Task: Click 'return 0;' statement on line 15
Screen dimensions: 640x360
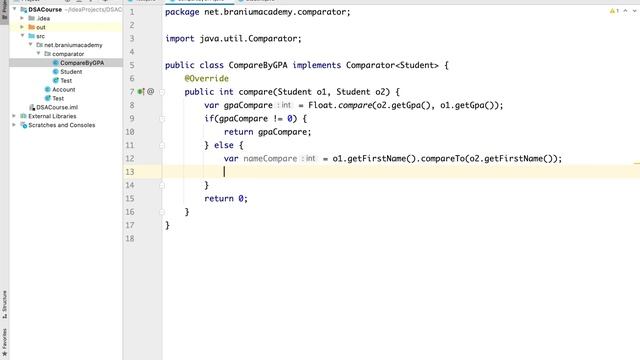Action: [x=226, y=198]
